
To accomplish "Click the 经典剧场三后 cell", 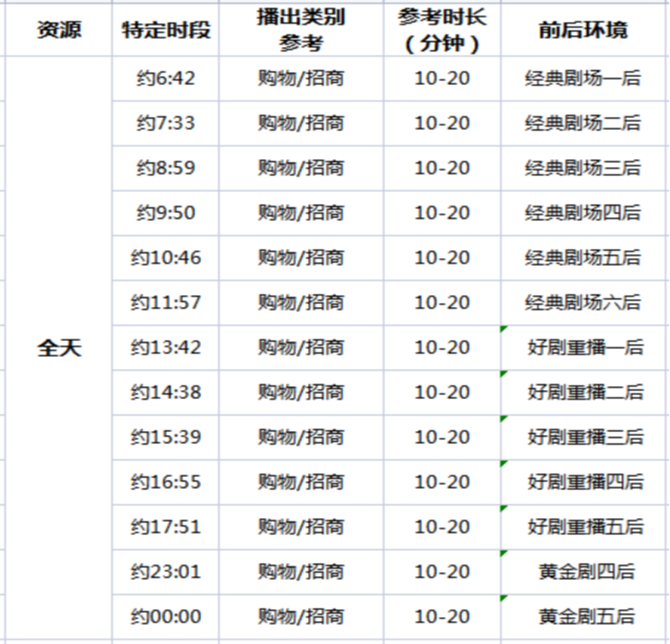I will coord(583,168).
